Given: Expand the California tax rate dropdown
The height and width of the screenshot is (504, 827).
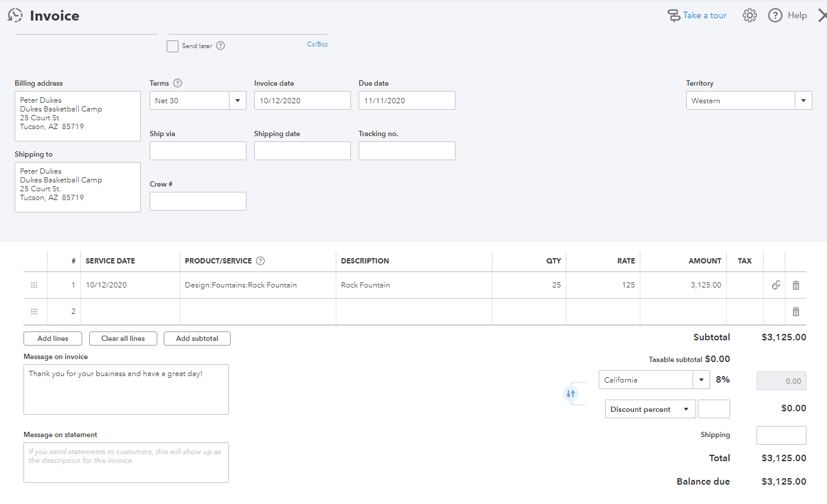Looking at the screenshot, I should (701, 380).
